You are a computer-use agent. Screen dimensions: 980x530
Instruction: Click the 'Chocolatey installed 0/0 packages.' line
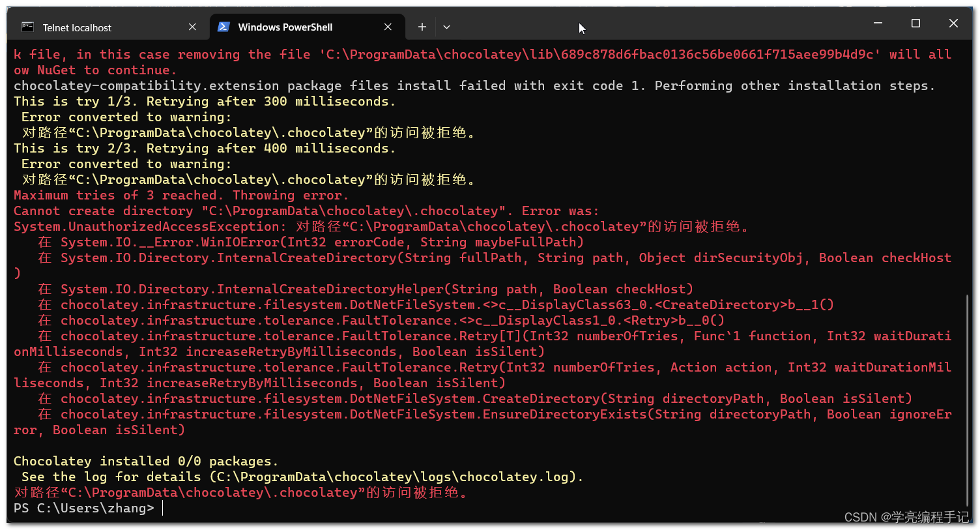tap(146, 461)
